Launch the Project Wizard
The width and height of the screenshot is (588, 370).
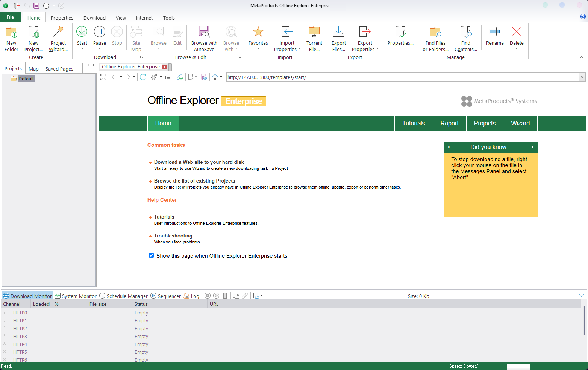point(58,39)
